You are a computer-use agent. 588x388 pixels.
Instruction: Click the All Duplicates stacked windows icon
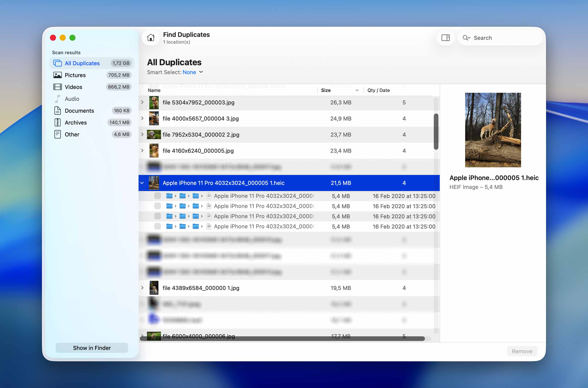[57, 63]
